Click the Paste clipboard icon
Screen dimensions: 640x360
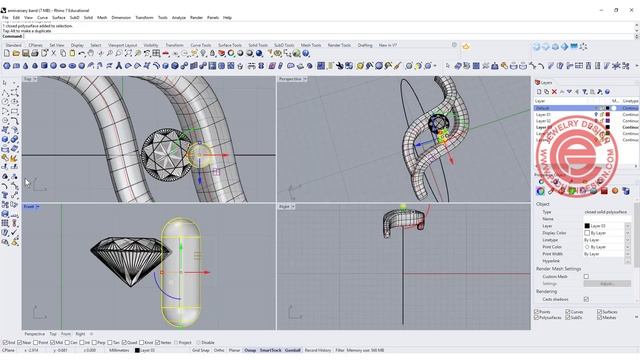72,53
